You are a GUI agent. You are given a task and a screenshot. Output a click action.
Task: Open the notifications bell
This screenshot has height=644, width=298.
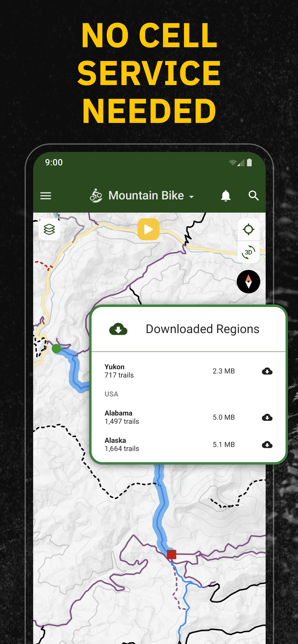click(x=226, y=196)
